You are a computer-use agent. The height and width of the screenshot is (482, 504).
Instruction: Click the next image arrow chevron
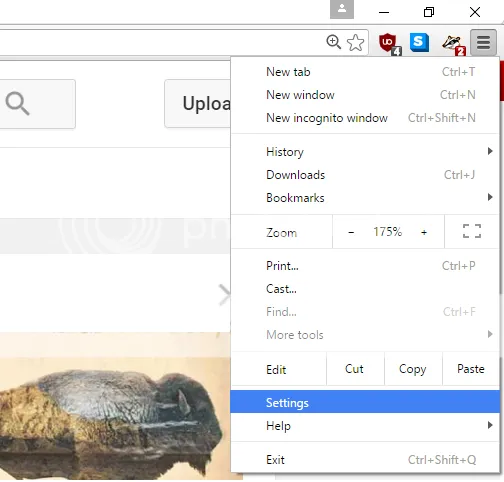coord(224,295)
